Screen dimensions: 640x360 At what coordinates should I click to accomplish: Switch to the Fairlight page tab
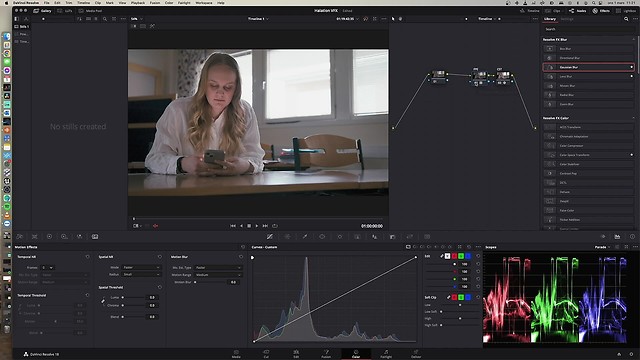[x=386, y=354]
